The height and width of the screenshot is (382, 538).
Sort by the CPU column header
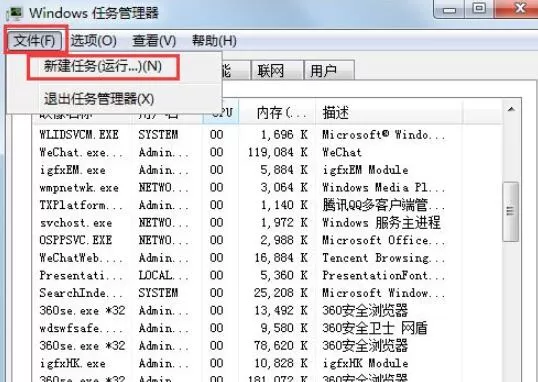click(x=221, y=113)
